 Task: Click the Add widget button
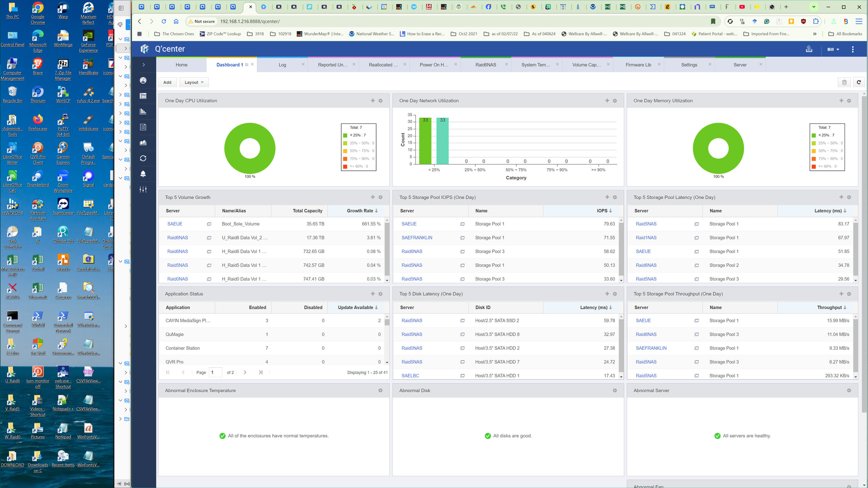167,82
